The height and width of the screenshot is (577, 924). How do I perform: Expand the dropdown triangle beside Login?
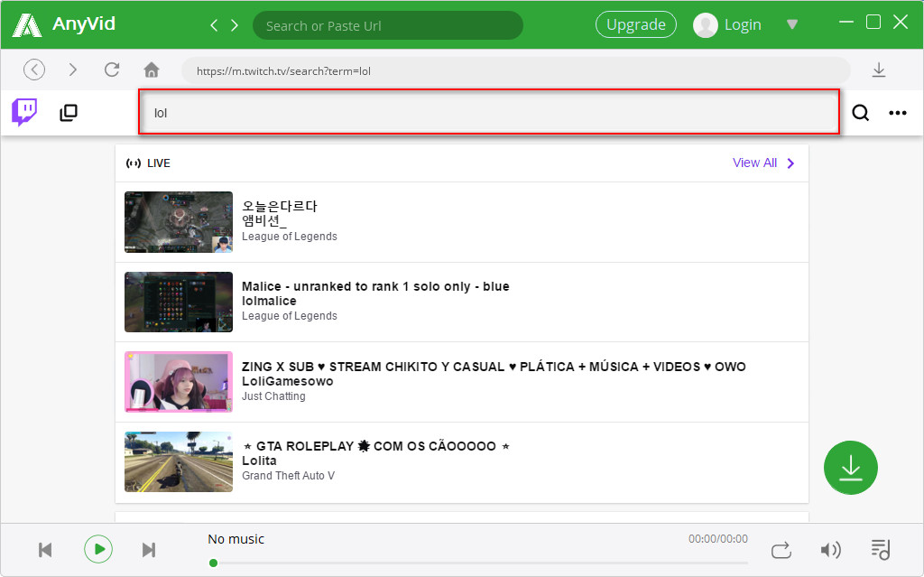pos(792,24)
